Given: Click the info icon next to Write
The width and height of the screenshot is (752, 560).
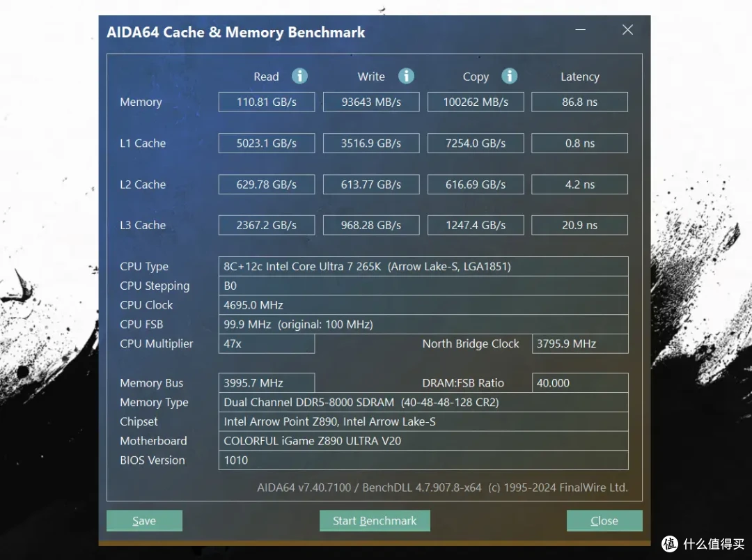Looking at the screenshot, I should 406,76.
